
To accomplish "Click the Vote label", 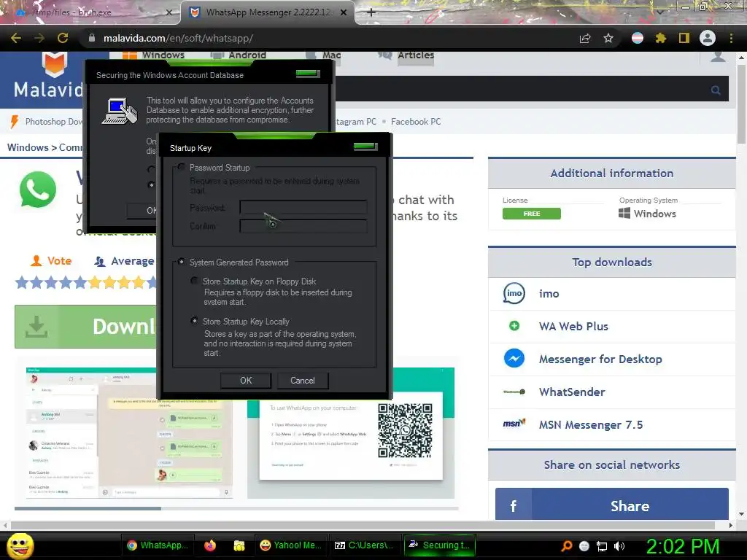I will 59,261.
